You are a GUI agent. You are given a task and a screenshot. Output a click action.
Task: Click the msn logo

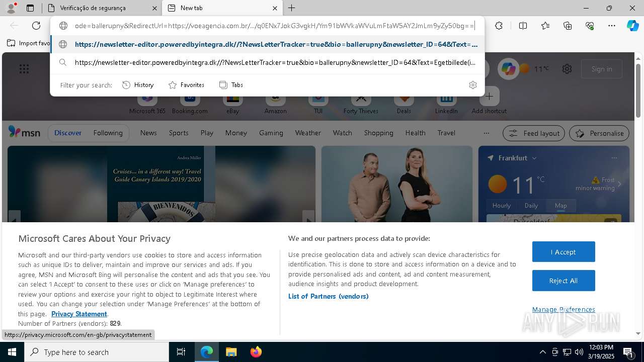[24, 132]
